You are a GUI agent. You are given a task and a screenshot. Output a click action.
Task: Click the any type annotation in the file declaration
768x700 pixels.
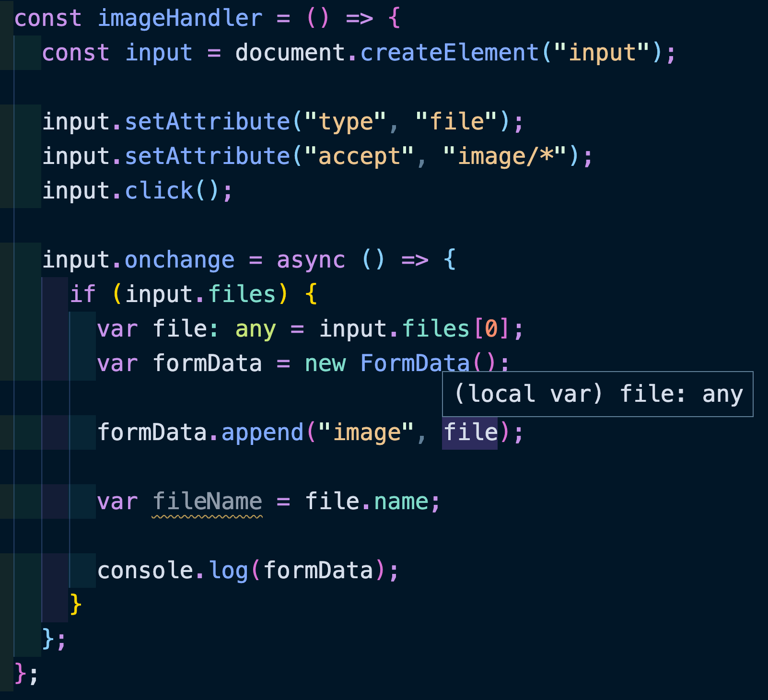tap(256, 329)
